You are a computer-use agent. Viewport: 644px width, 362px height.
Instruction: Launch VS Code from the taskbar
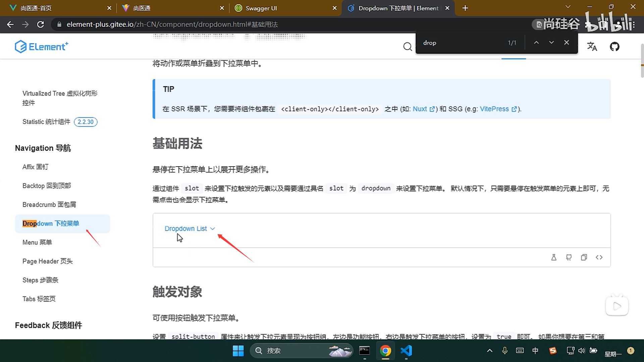(406, 351)
